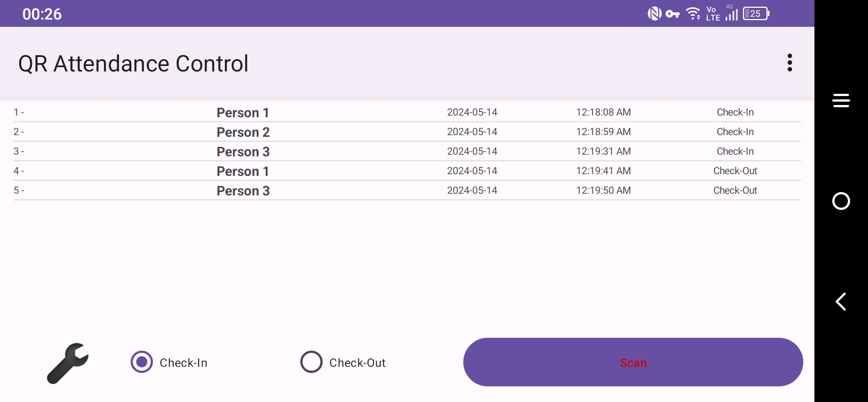The width and height of the screenshot is (868, 402).
Task: Open the three-dot overflow menu
Action: click(789, 63)
